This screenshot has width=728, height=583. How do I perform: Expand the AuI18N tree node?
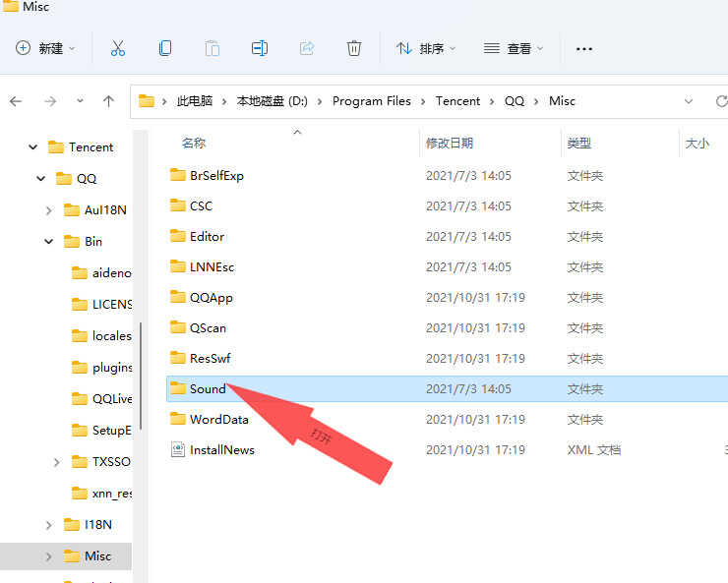(49, 210)
